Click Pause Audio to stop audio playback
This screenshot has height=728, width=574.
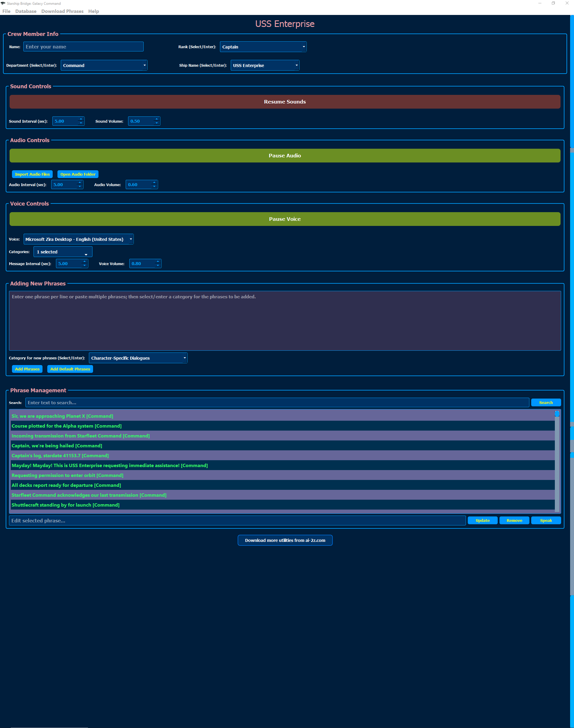pos(285,155)
